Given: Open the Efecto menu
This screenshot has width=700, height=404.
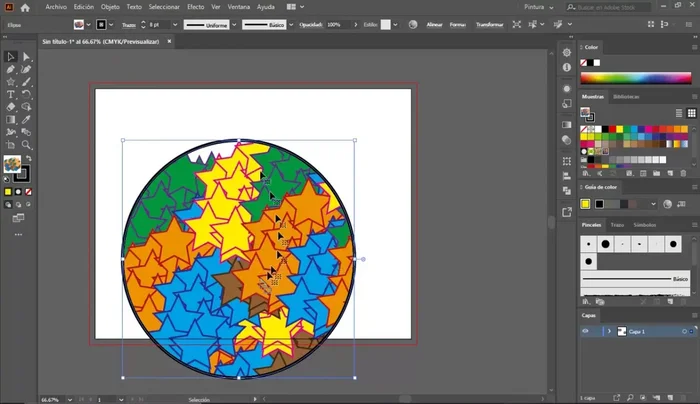Looking at the screenshot, I should click(195, 7).
